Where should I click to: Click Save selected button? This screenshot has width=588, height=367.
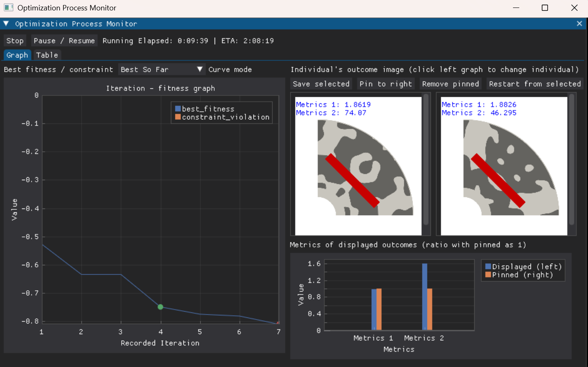321,84
